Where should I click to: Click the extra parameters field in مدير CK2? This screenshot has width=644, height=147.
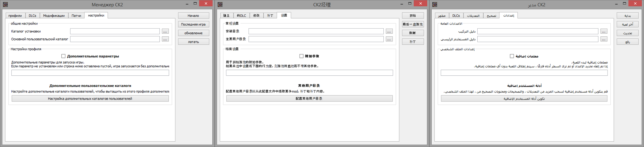pyautogui.click(x=524, y=73)
